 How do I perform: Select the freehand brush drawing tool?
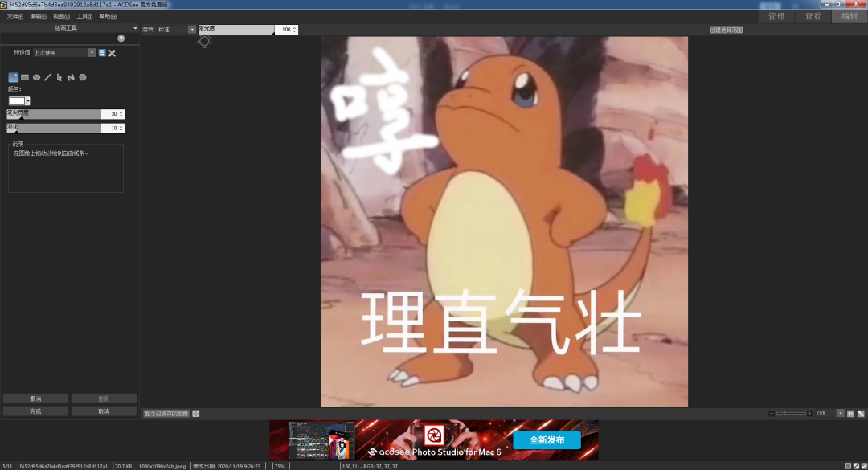[x=14, y=77]
